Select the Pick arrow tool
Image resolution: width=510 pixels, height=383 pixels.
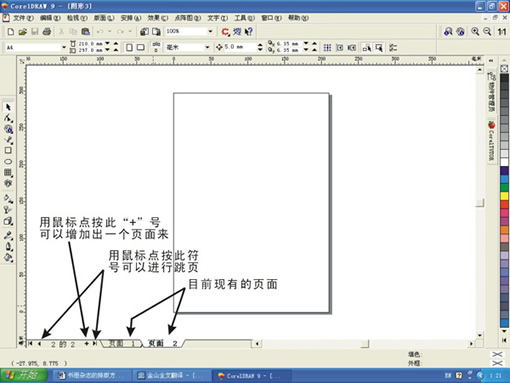[8, 107]
